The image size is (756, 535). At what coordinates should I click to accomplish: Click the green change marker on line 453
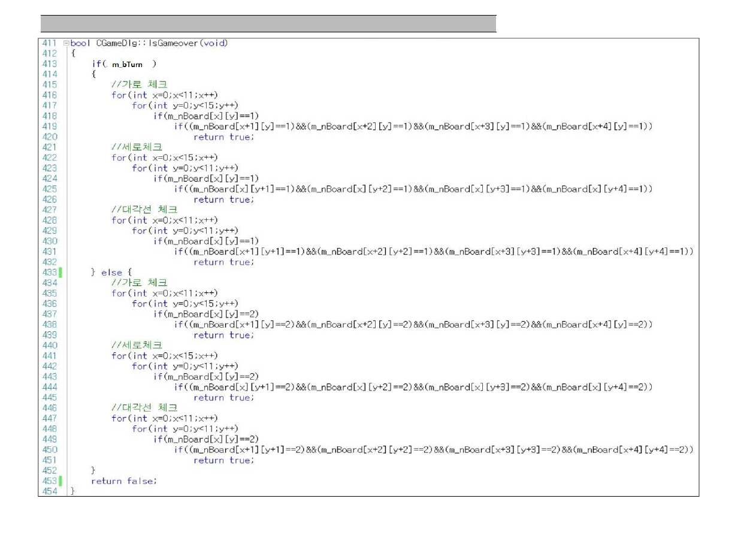pyautogui.click(x=61, y=481)
